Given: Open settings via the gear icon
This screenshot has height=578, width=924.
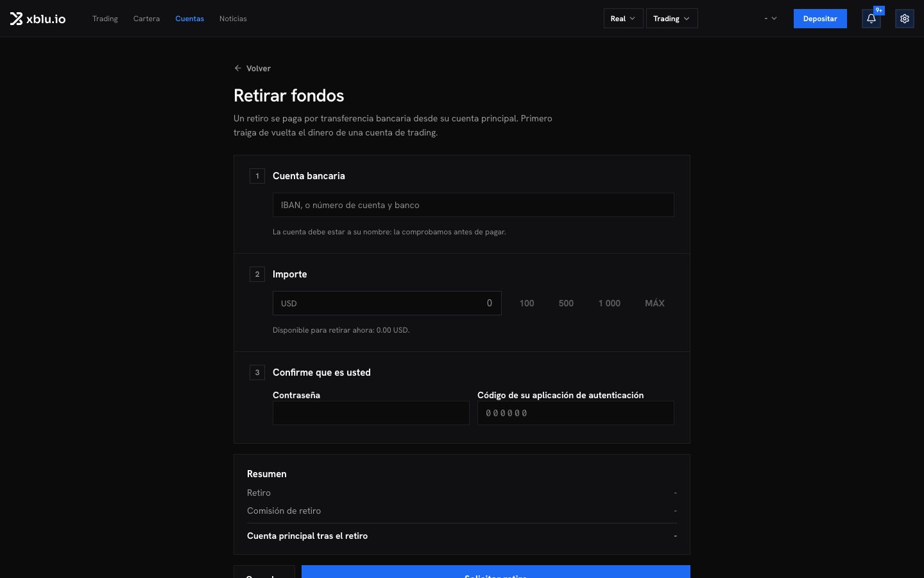Looking at the screenshot, I should 905,19.
